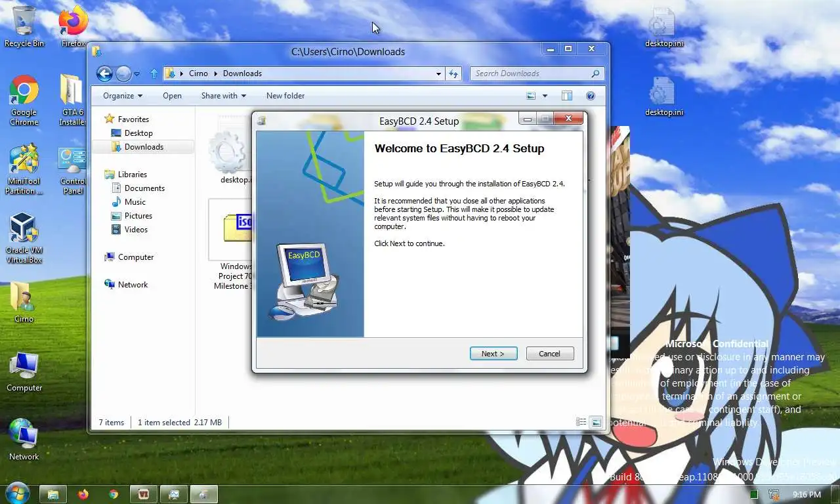Open Google Chrome desktop shortcut

[x=24, y=100]
